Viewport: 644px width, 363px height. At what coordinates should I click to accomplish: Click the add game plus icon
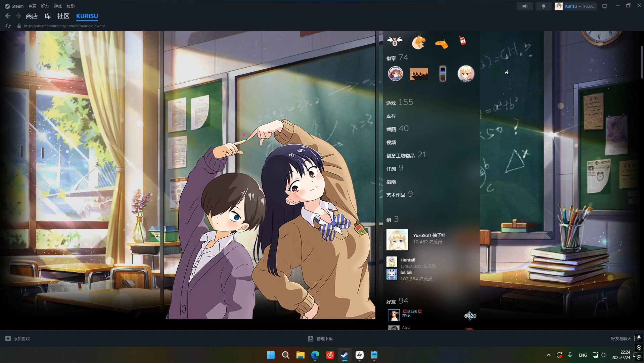coord(8,338)
